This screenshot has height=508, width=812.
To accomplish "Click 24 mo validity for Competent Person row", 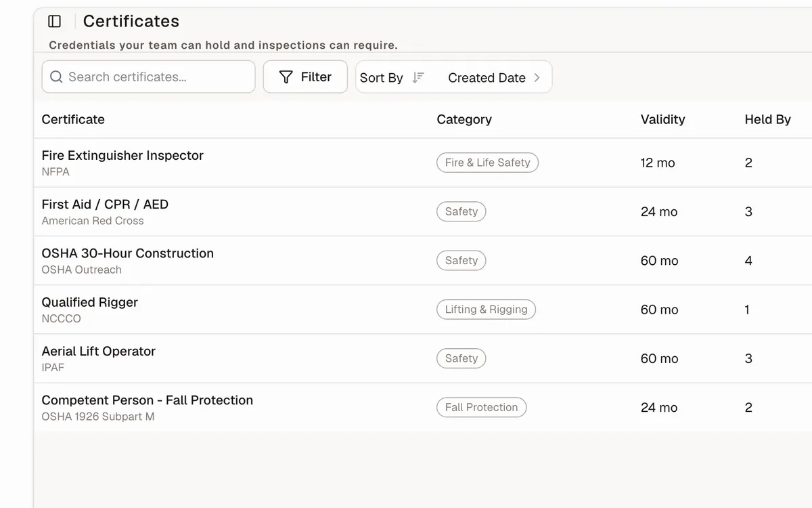I will coord(659,408).
